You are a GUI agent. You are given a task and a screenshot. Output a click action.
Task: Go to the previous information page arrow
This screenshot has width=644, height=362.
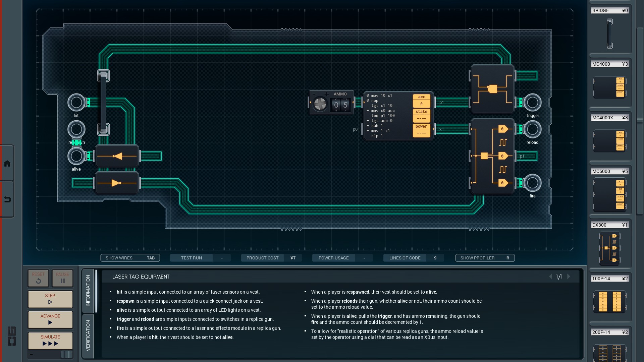(550, 277)
